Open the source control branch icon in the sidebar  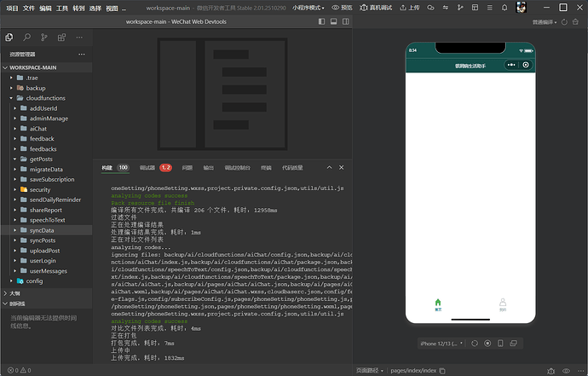[44, 38]
